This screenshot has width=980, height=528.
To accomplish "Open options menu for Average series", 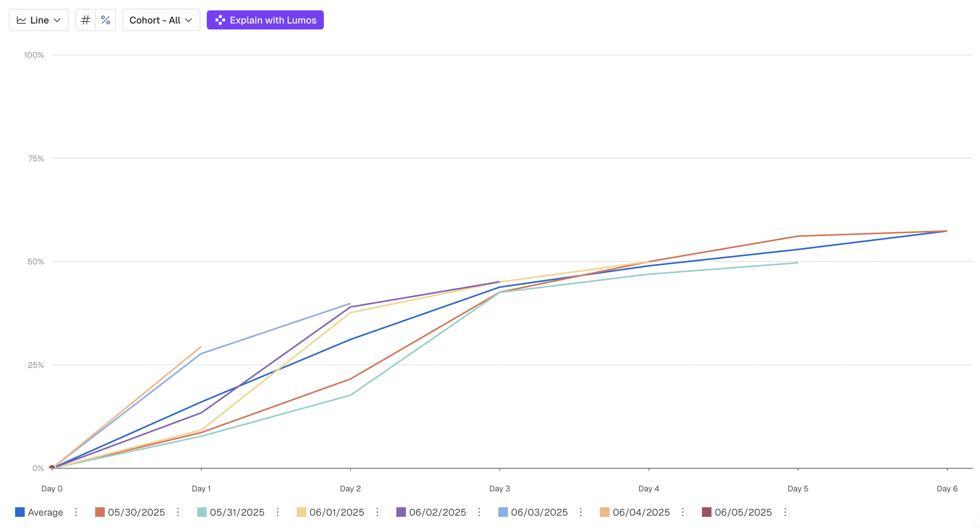I will point(76,512).
